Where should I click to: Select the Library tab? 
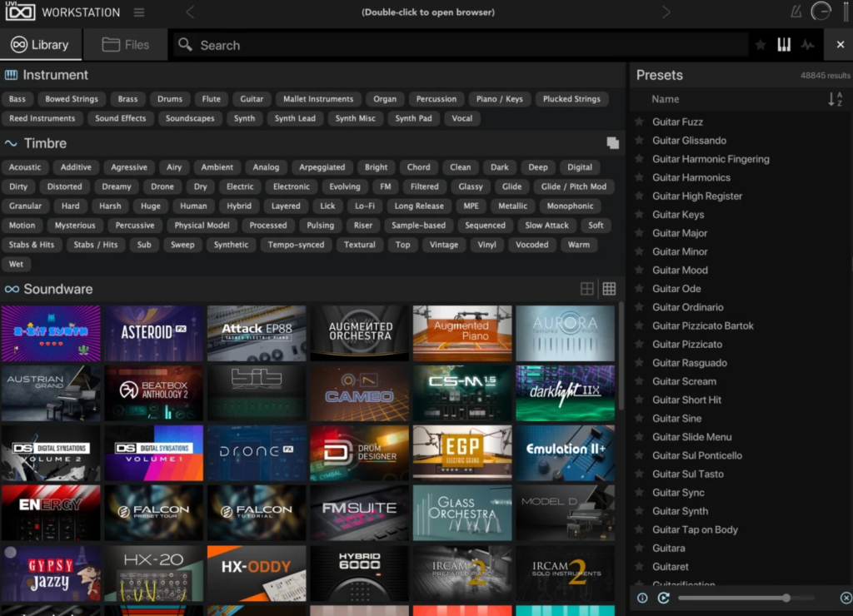tap(41, 45)
